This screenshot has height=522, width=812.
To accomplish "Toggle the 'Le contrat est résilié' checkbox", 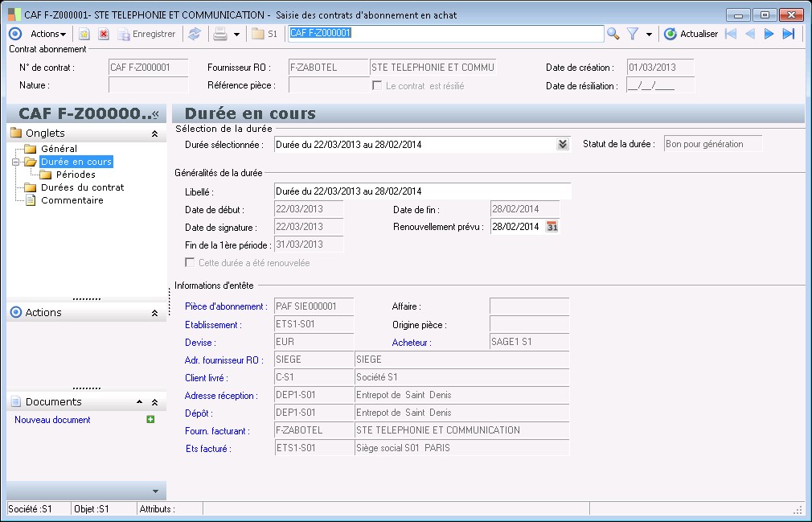I will pos(377,85).
